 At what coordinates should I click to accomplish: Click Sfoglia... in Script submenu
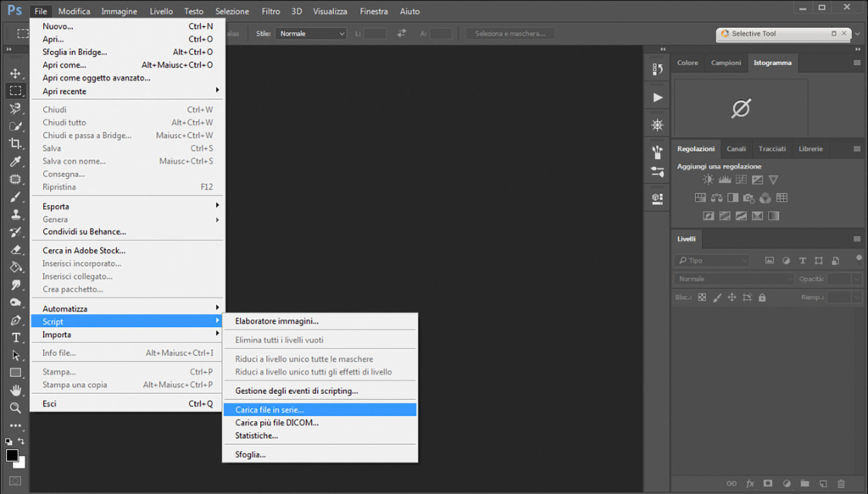(x=320, y=455)
